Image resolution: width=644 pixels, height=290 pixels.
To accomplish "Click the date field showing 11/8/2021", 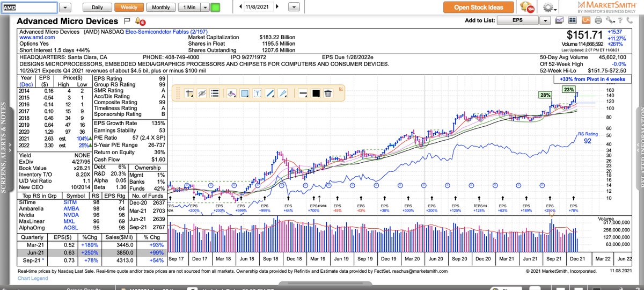I will [260, 8].
